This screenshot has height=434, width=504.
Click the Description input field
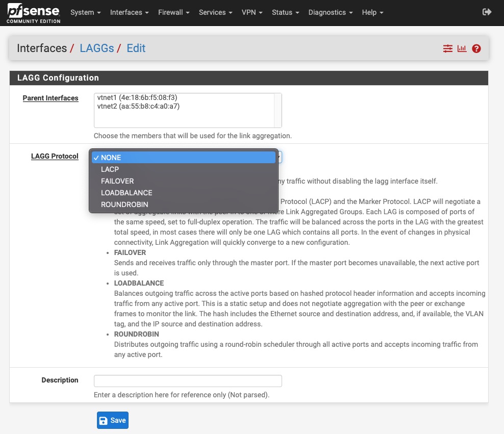(188, 380)
